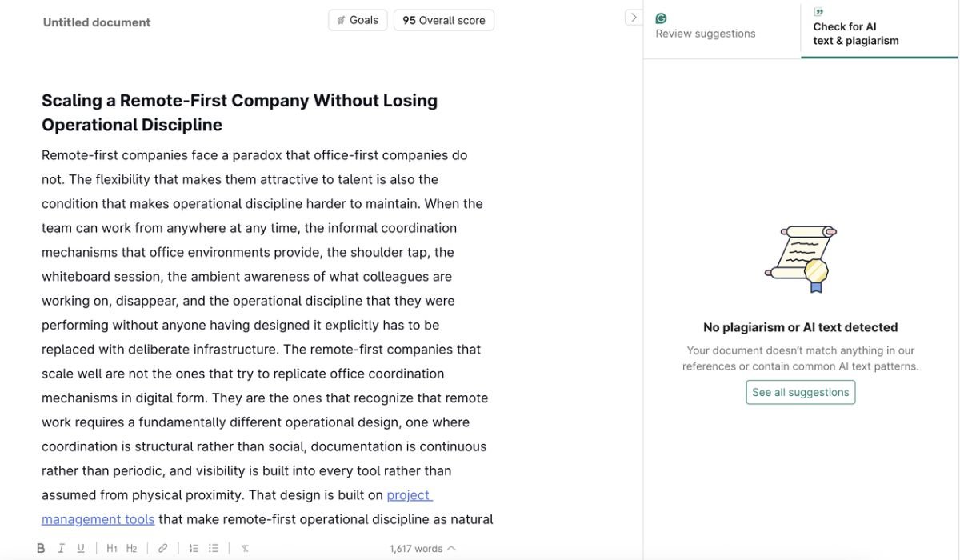960x560 pixels.
Task: Select the Insert link icon
Action: pos(162,548)
